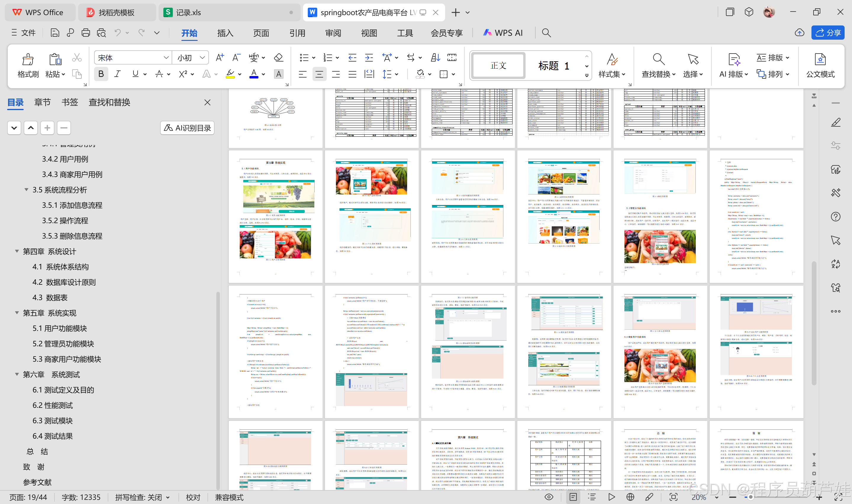This screenshot has width=852, height=504.
Task: Open spell check 拼写检查 dropdown
Action: pos(142,497)
